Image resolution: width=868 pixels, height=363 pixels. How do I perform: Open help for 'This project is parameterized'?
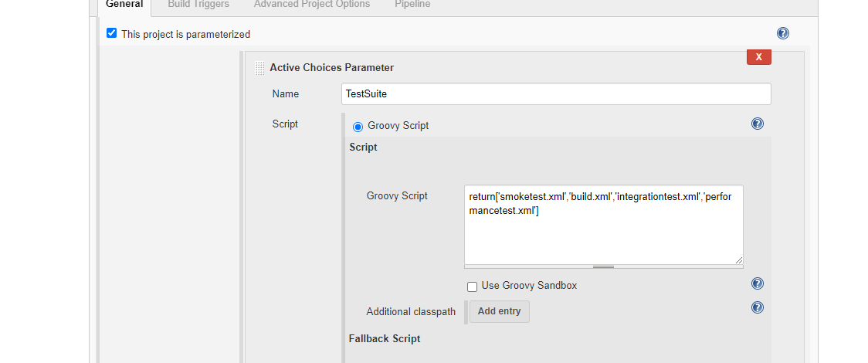coord(782,33)
